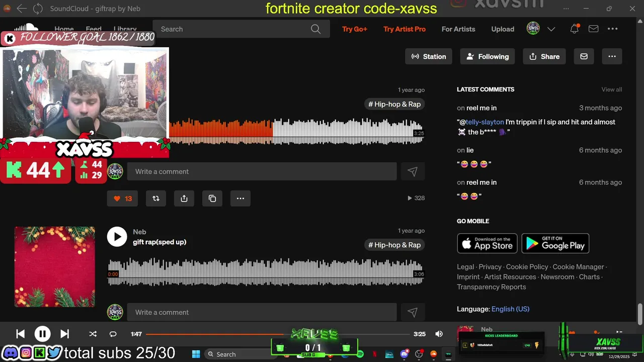This screenshot has width=644, height=362.
Task: Change language via English (US)
Action: [510, 309]
